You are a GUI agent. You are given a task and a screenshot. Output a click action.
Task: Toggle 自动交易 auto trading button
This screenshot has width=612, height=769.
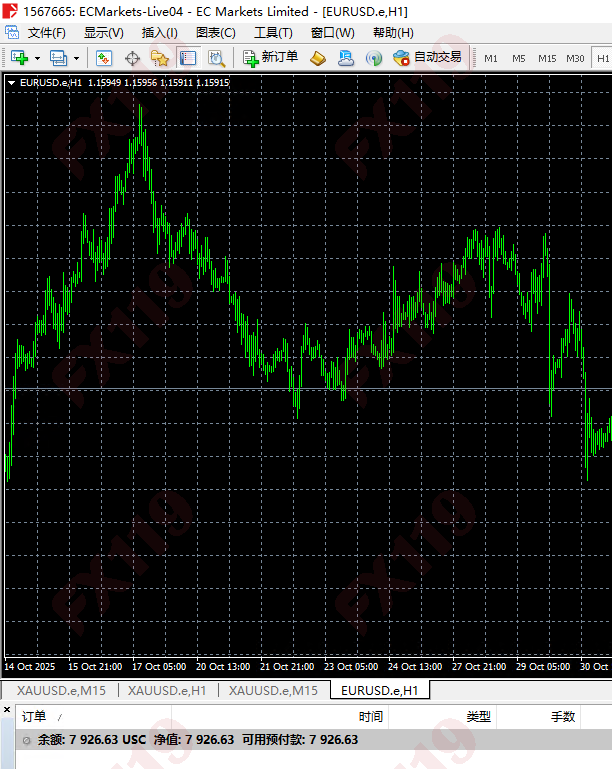428,57
